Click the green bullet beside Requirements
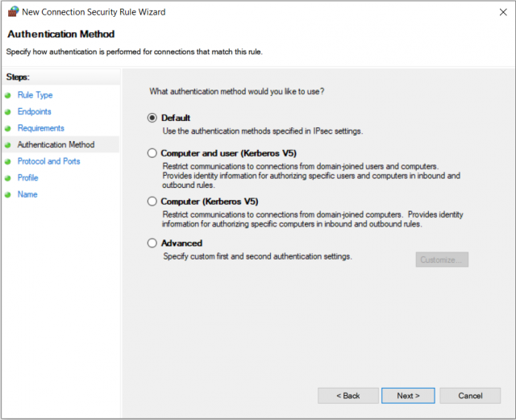 click(8, 128)
